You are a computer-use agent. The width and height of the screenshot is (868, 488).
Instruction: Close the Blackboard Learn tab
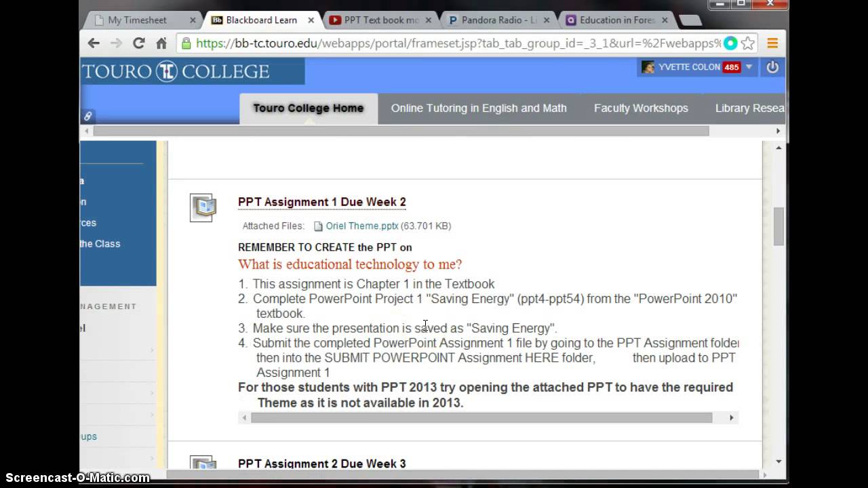coord(311,20)
